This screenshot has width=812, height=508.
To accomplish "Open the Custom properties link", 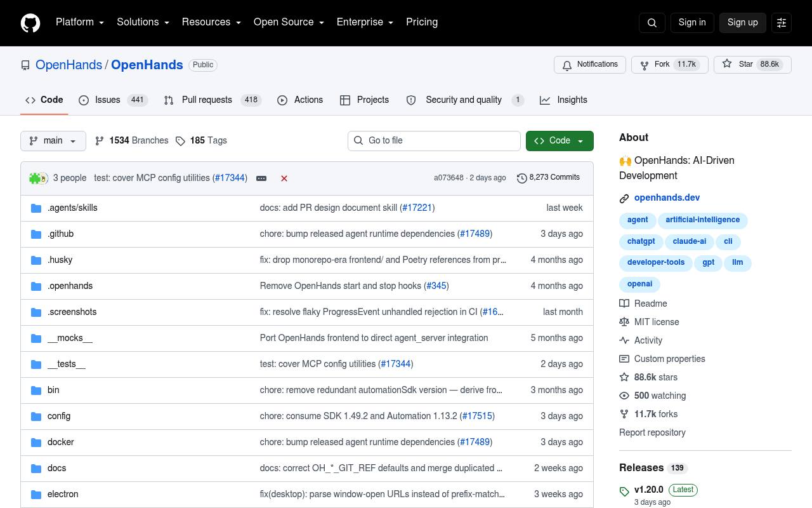I will click(x=662, y=359).
